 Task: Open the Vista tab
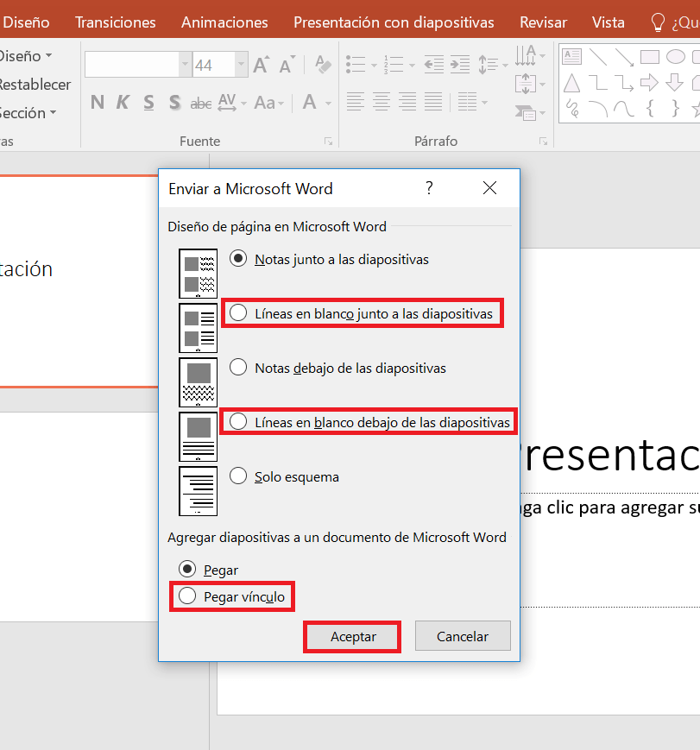coord(609,22)
